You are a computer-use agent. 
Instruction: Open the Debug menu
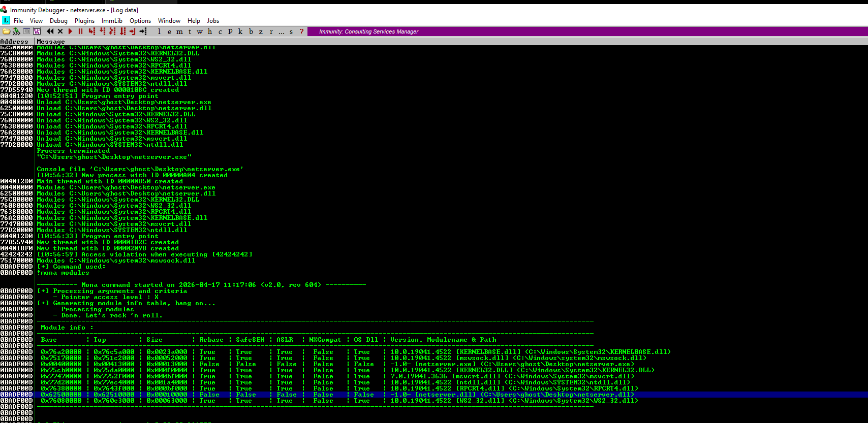point(58,21)
